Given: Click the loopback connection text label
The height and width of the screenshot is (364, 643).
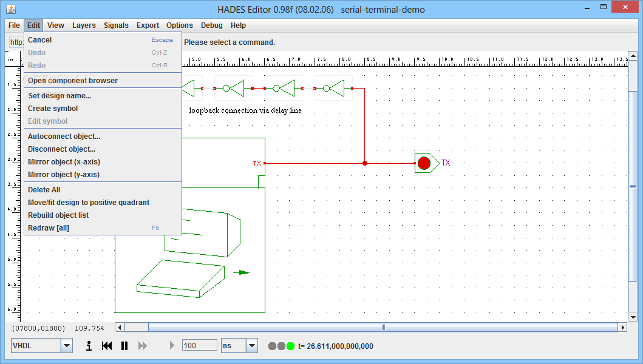Looking at the screenshot, I should click(246, 110).
